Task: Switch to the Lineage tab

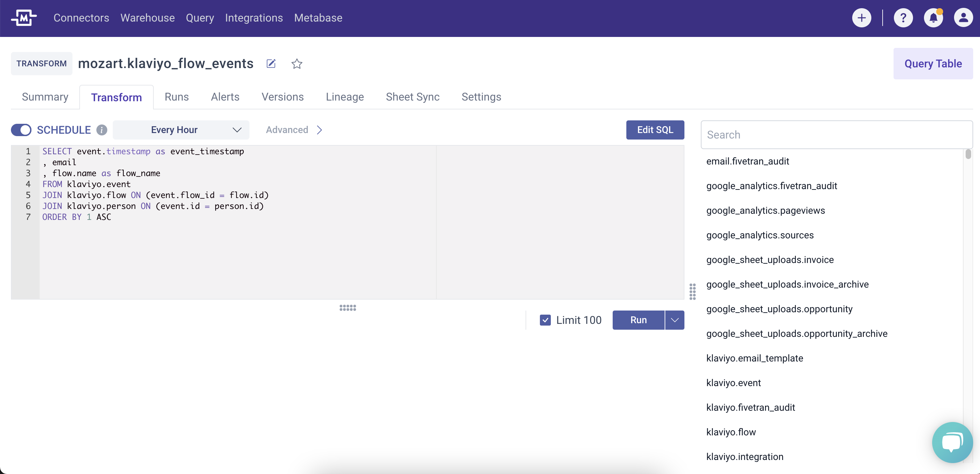Action: pyautogui.click(x=345, y=97)
